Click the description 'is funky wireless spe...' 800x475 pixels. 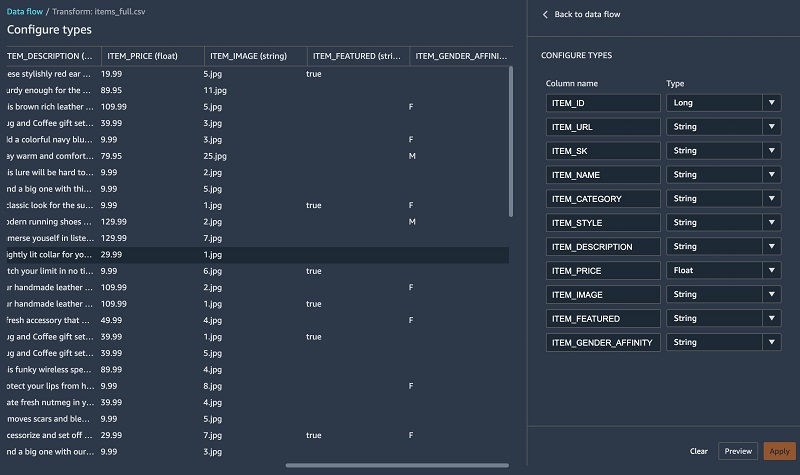49,369
